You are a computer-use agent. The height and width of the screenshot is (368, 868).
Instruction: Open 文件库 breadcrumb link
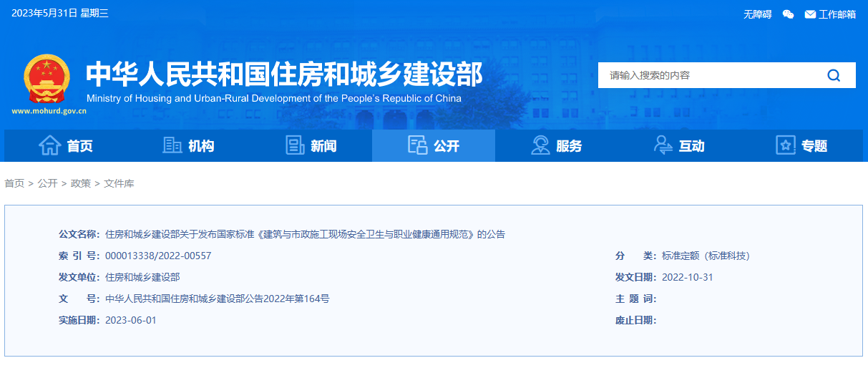[119, 183]
